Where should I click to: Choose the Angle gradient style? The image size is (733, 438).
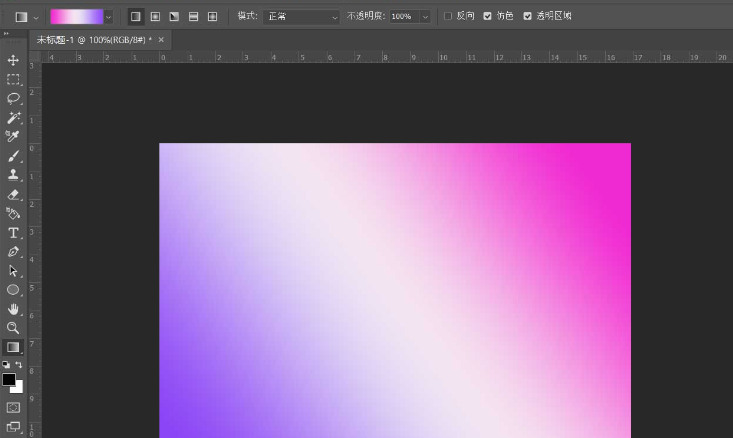pyautogui.click(x=174, y=16)
